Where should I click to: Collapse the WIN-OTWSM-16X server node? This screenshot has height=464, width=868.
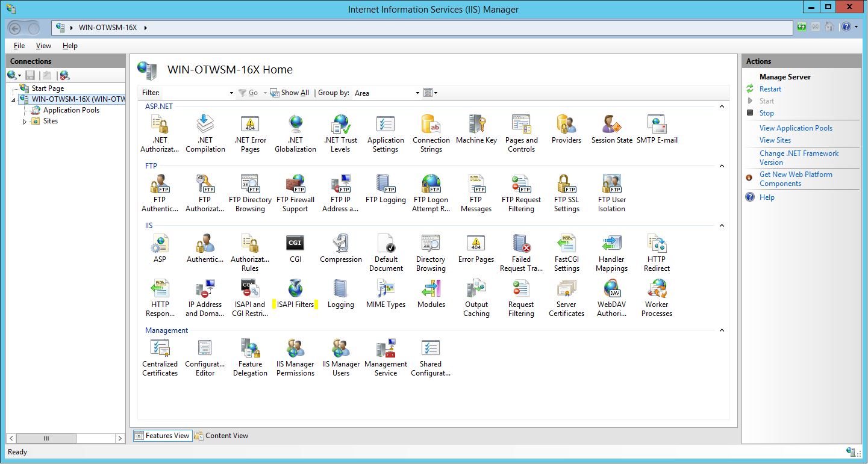tap(14, 100)
